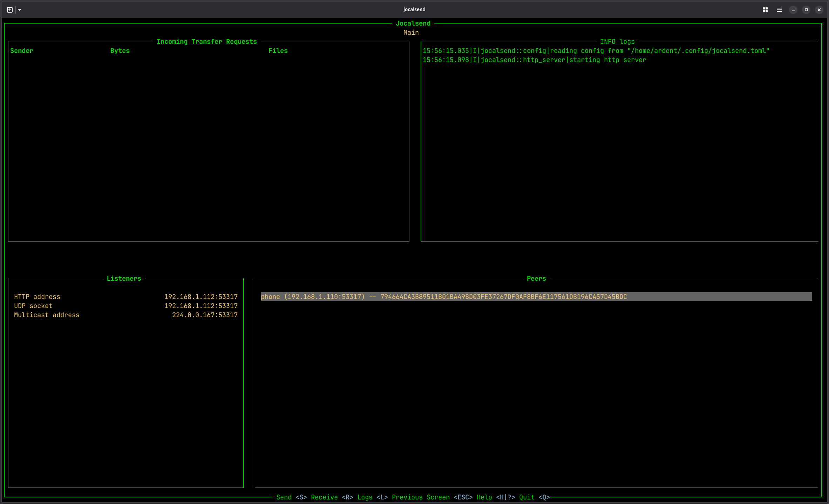829x504 pixels.
Task: Click the http_server starting log line
Action: (534, 60)
